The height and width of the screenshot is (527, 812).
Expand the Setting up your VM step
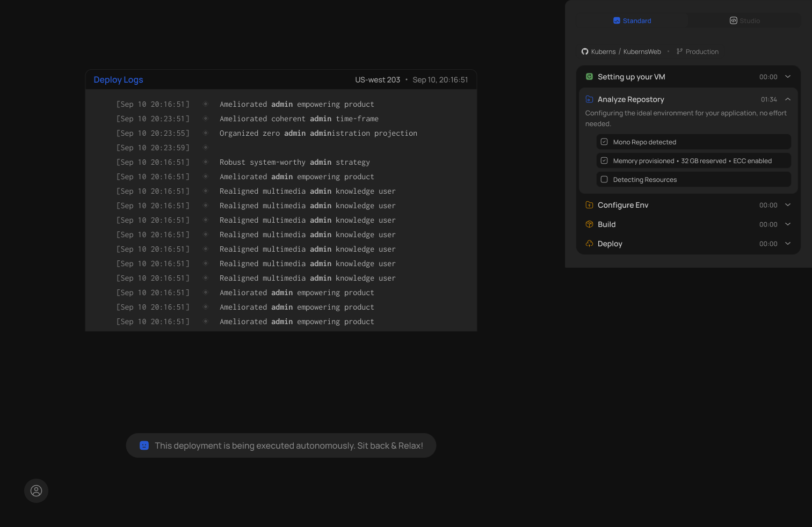(788, 77)
